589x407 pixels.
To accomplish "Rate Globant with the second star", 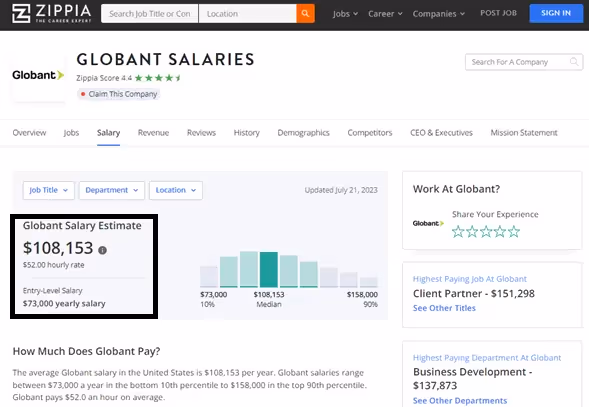I will (472, 231).
